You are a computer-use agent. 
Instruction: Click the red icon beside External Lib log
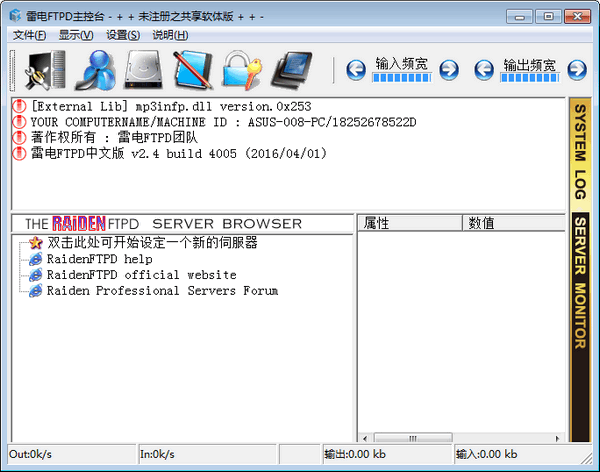[19, 106]
